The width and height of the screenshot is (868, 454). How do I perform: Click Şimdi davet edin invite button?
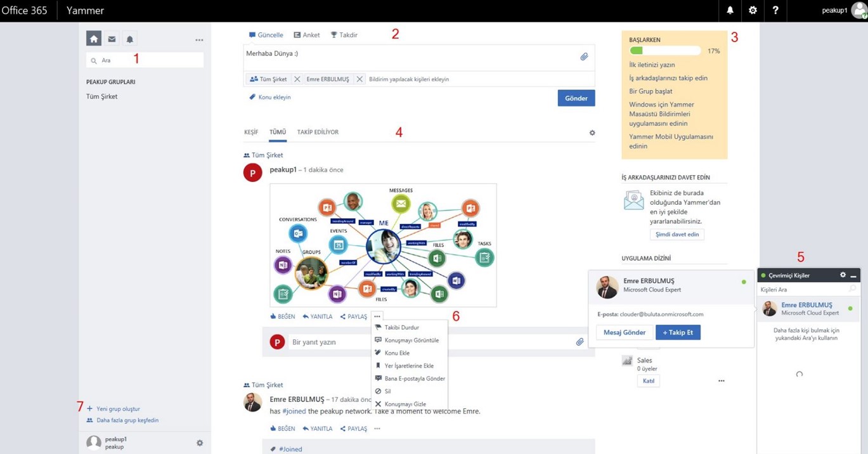pyautogui.click(x=677, y=235)
